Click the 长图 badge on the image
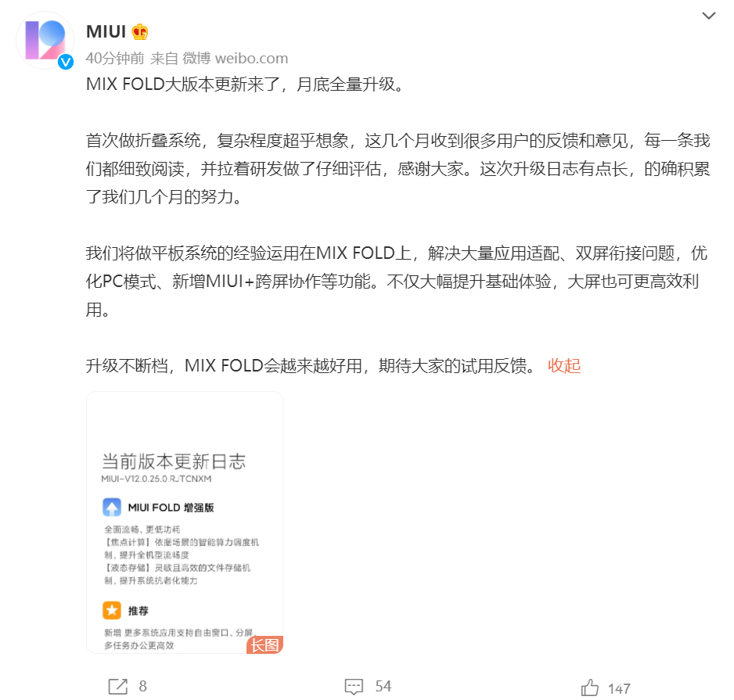The height and width of the screenshot is (700, 734). click(265, 644)
